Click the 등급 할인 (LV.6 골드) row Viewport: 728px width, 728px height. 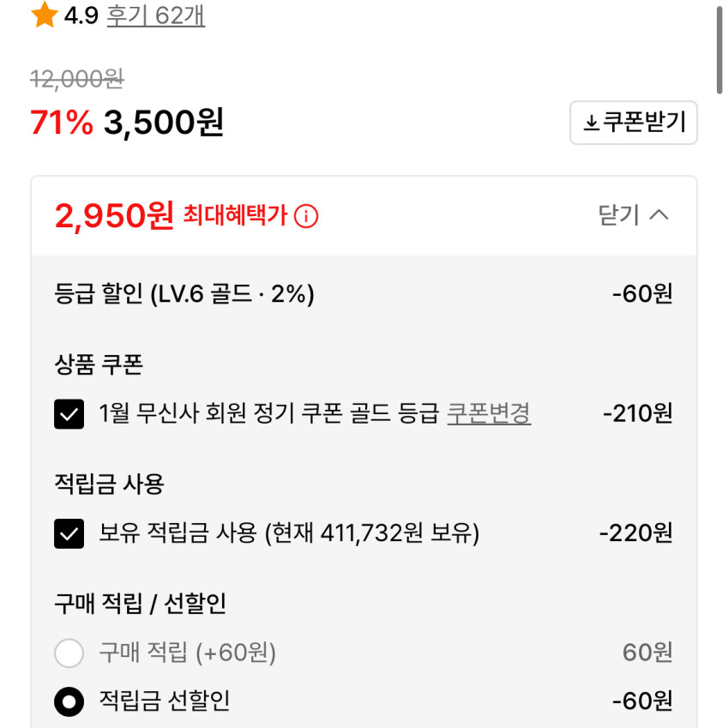coord(184,294)
